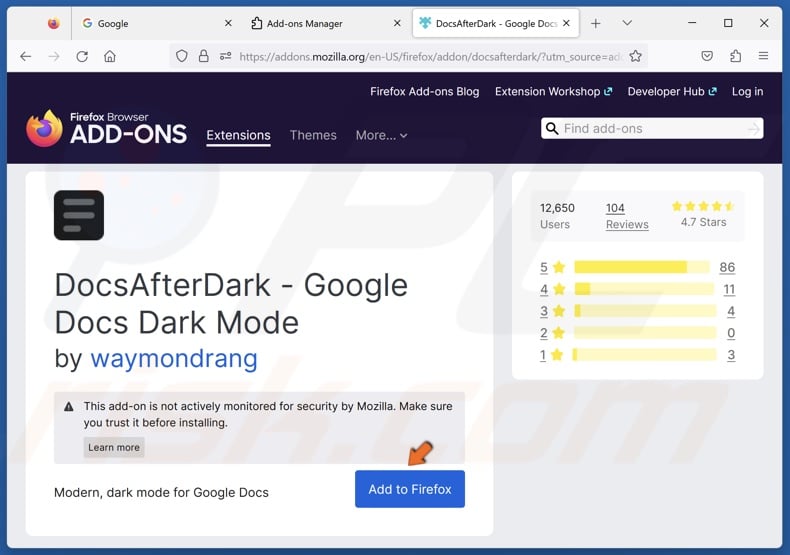Open the site permissions icon in address bar
Image resolution: width=790 pixels, height=555 pixels.
point(225,56)
